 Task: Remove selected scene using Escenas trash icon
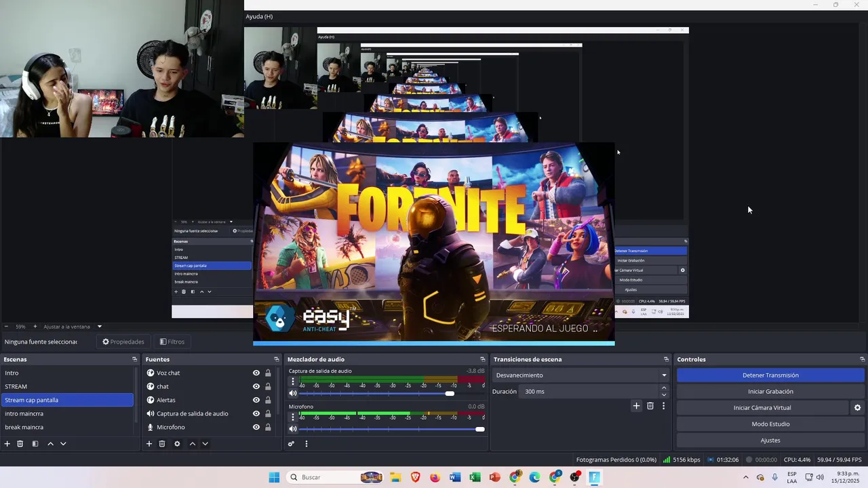pyautogui.click(x=20, y=444)
